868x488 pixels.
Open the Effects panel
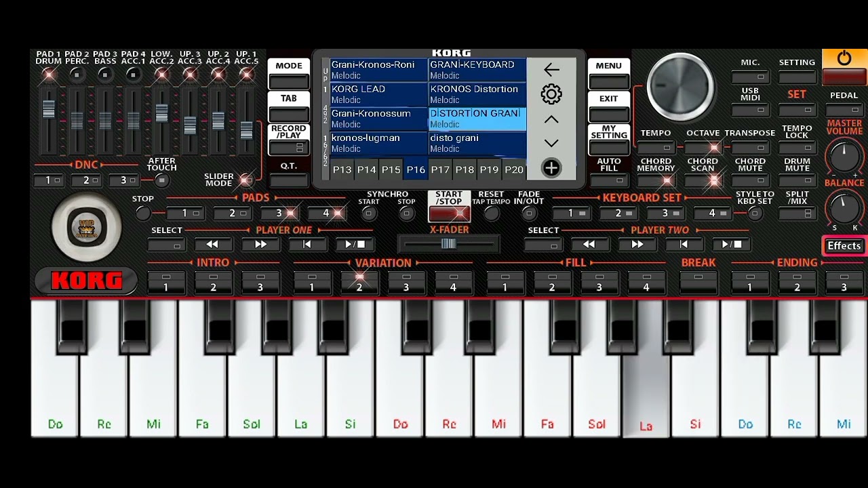pyautogui.click(x=844, y=246)
